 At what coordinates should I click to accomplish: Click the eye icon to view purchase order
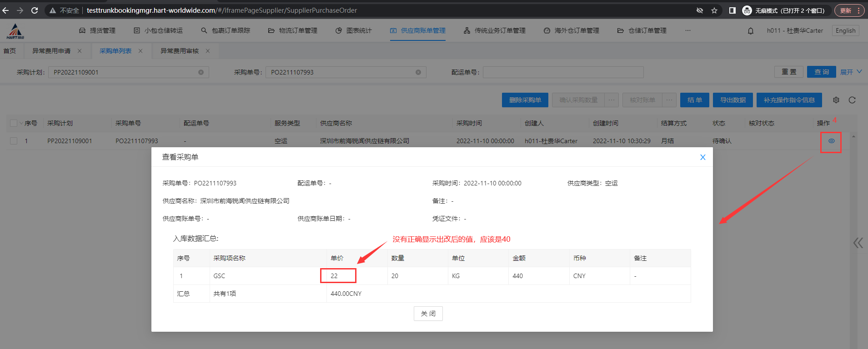point(831,141)
